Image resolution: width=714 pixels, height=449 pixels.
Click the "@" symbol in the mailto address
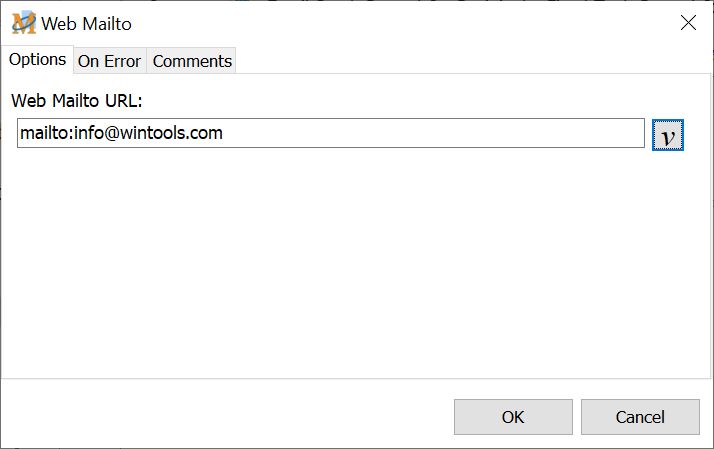tap(111, 133)
